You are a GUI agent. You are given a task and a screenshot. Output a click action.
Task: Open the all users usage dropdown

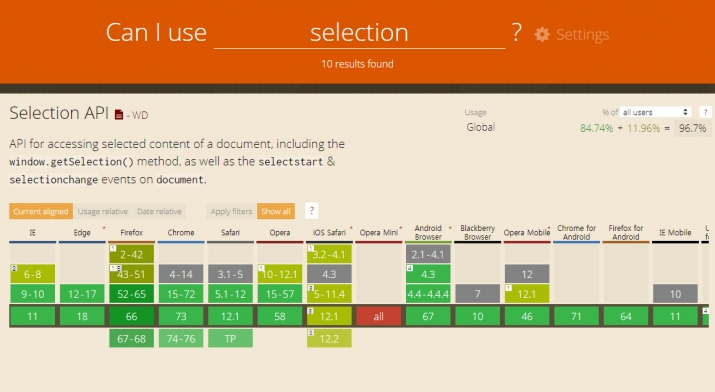tap(655, 112)
